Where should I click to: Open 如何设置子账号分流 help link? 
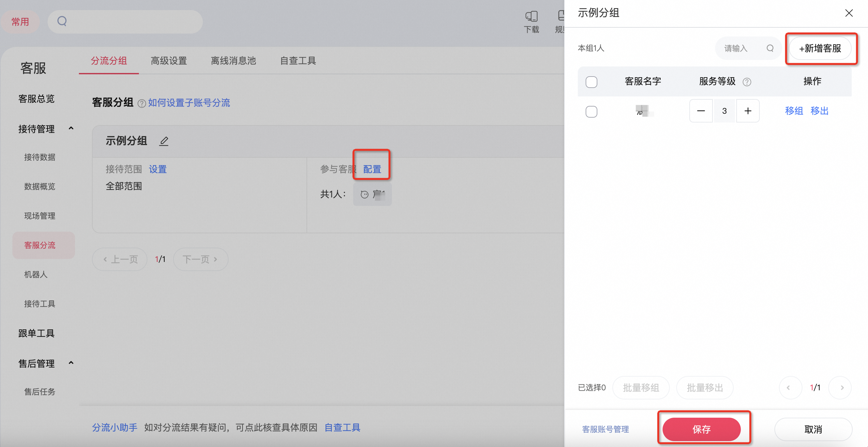point(189,103)
